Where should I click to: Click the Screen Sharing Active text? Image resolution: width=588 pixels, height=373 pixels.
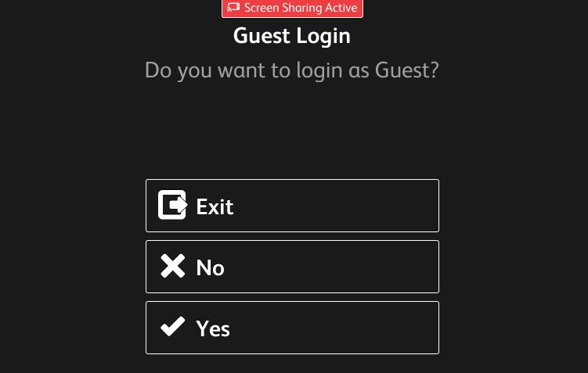click(301, 8)
